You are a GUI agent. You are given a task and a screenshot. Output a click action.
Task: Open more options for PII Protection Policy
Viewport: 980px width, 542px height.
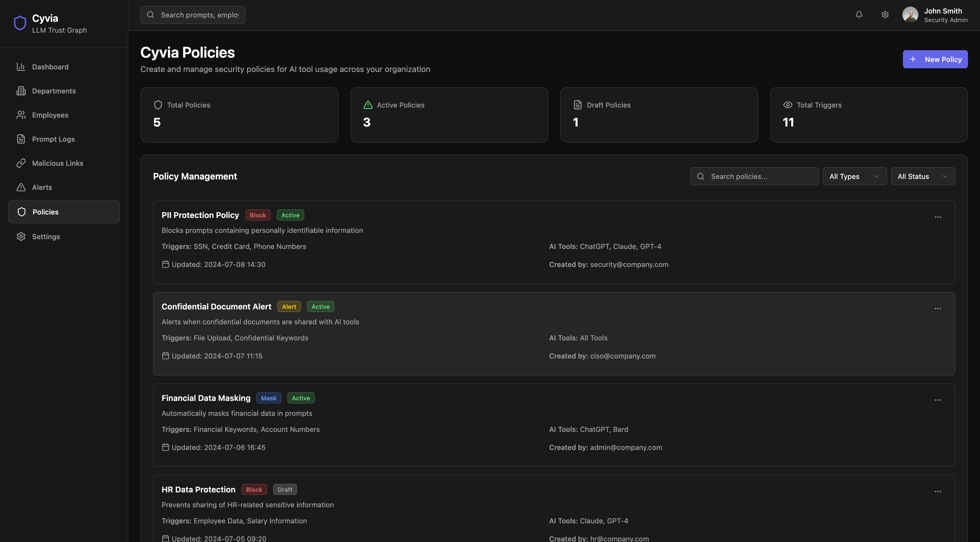click(x=937, y=217)
